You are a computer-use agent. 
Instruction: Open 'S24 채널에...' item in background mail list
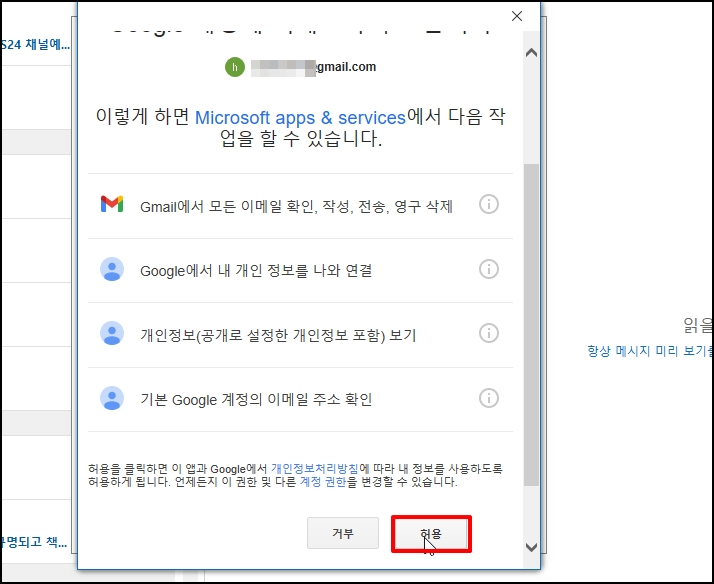tap(35, 45)
